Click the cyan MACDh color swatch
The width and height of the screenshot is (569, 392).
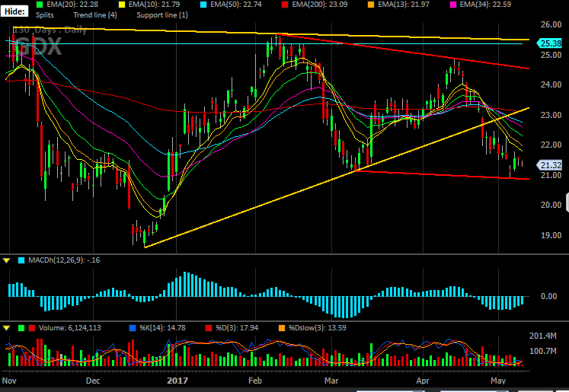click(21, 260)
